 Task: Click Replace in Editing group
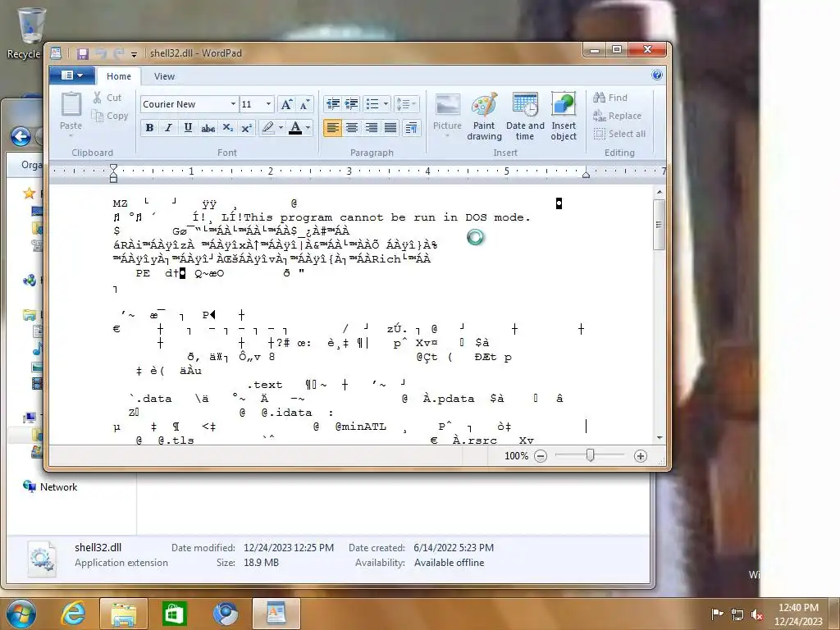(x=617, y=116)
